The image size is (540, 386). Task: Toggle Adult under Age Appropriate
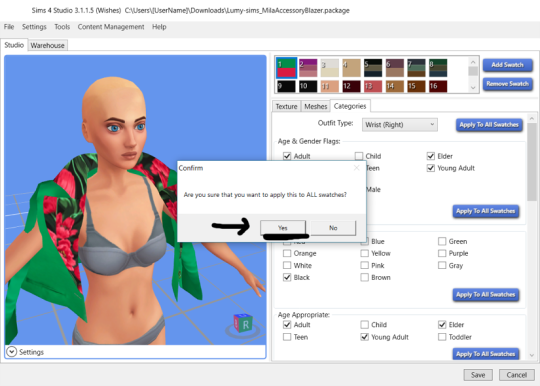[x=287, y=324]
